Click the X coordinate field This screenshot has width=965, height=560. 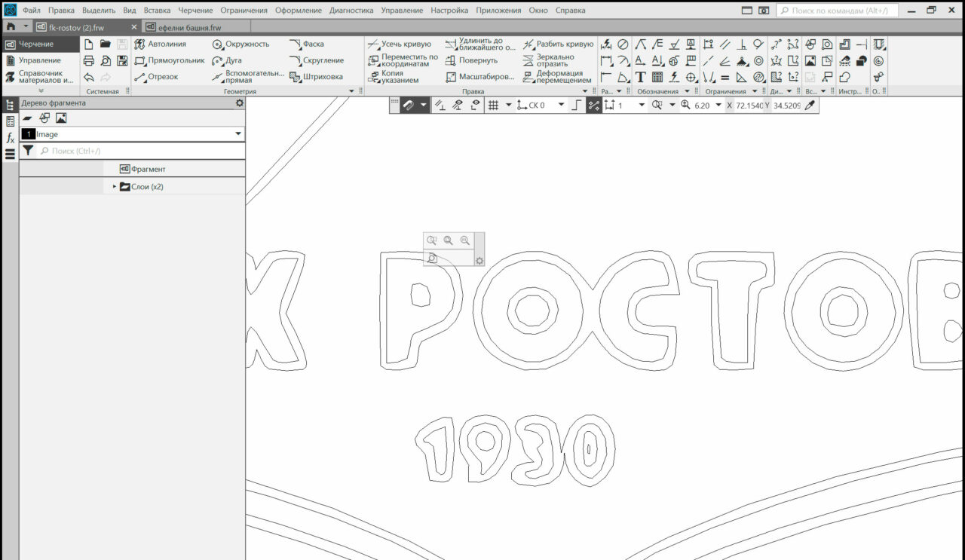750,106
